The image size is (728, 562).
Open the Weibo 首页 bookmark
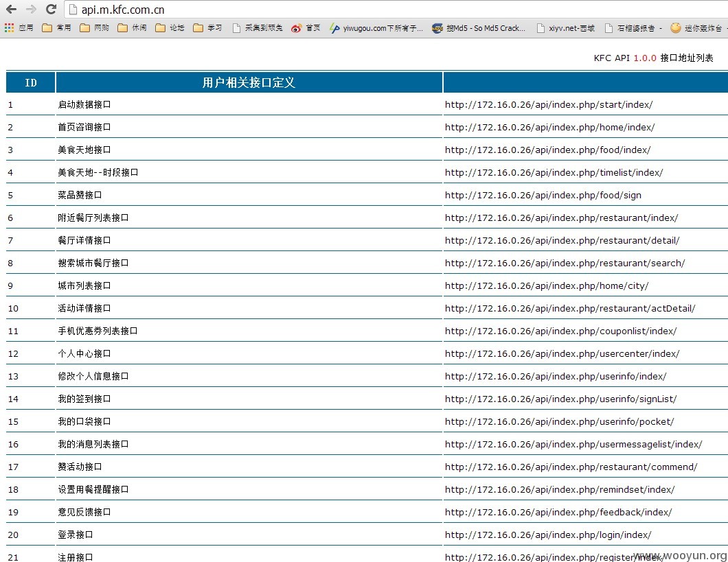[306, 28]
